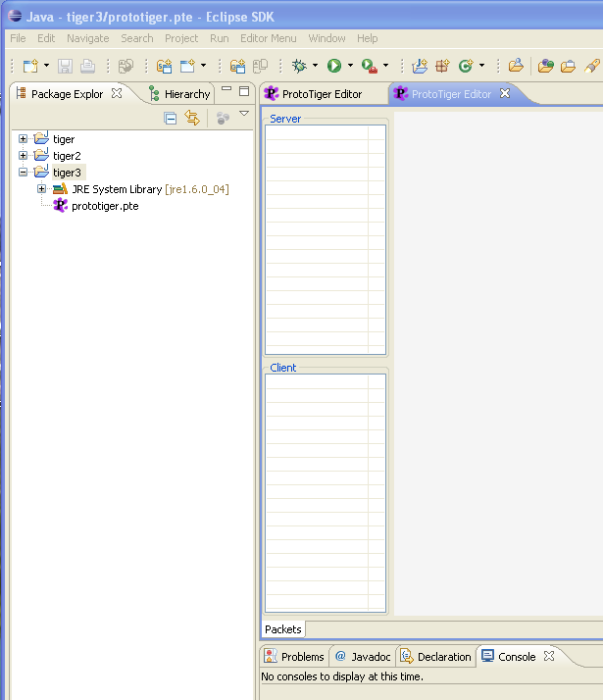Click the orange G wizard toolbar icon
Image resolution: width=603 pixels, height=700 pixels.
tap(237, 66)
